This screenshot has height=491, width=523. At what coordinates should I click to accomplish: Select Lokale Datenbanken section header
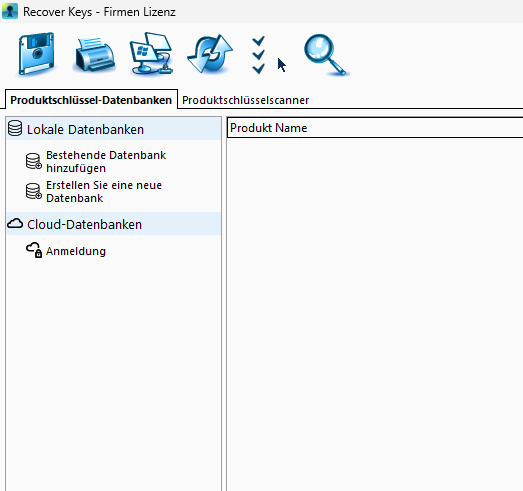pyautogui.click(x=113, y=129)
